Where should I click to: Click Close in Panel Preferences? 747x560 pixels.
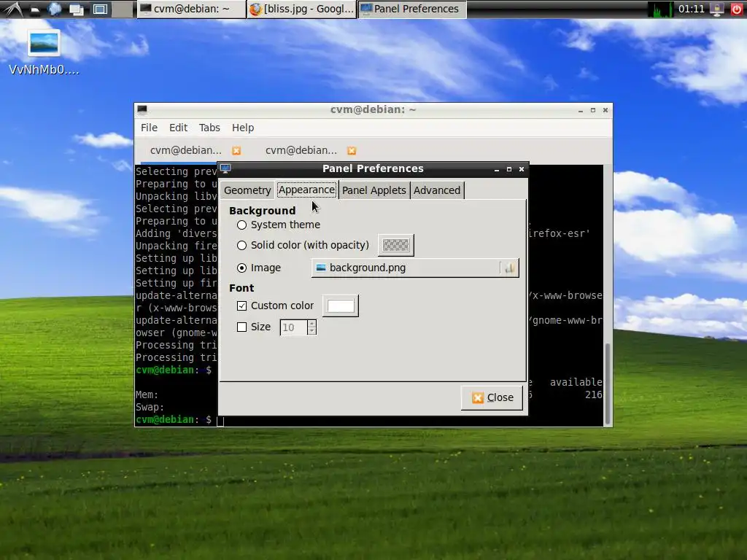click(492, 397)
